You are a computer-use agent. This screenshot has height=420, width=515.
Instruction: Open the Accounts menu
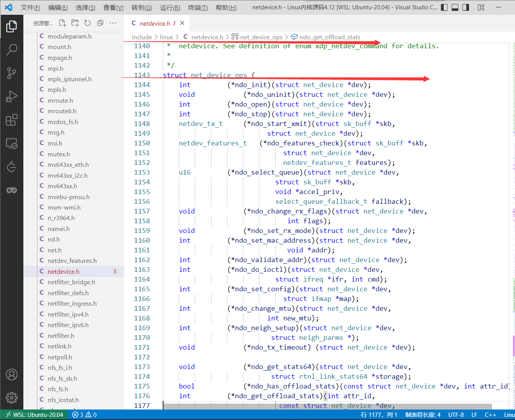[12, 374]
